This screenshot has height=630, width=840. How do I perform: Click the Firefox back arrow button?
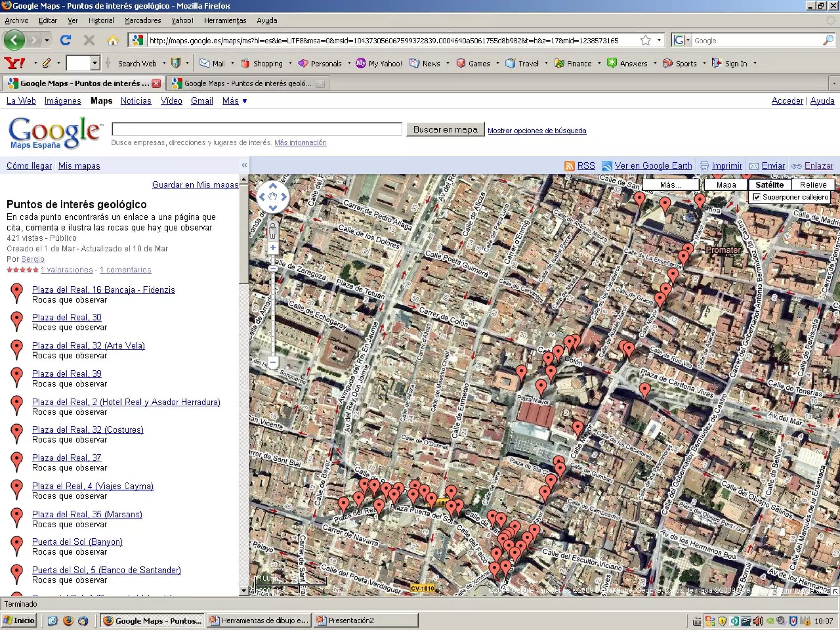(x=14, y=40)
